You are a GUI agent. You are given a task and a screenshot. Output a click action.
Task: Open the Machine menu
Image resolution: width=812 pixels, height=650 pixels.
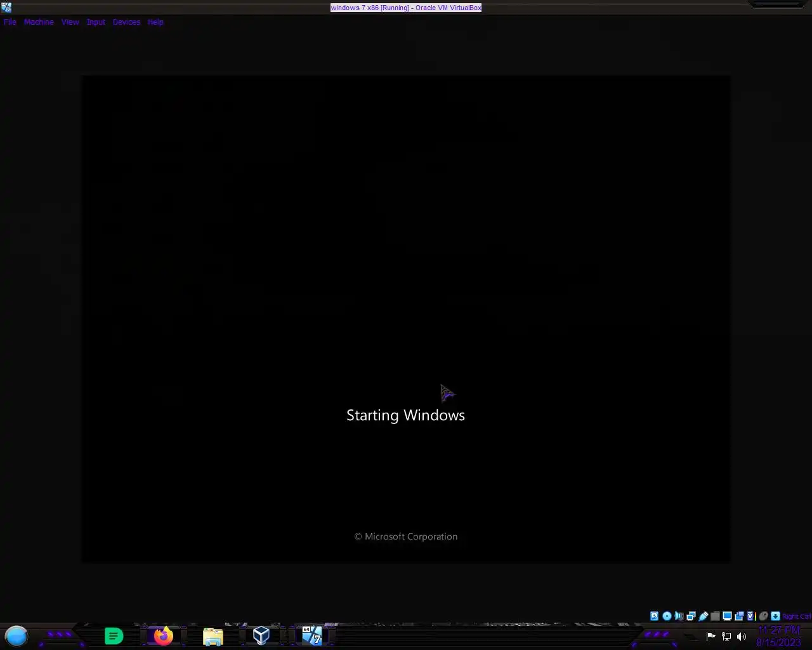pyautogui.click(x=39, y=22)
